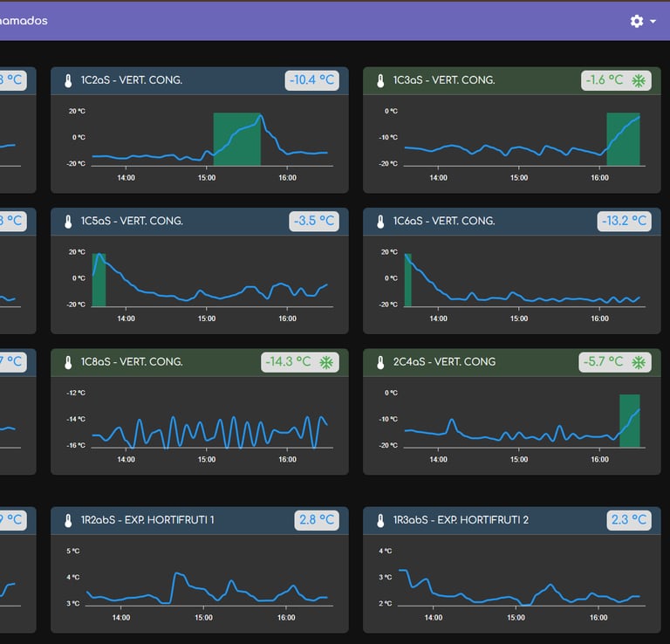Viewport: 670px width, 644px height.
Task: Click thermometer icon on 1C6aS card
Action: click(x=380, y=222)
